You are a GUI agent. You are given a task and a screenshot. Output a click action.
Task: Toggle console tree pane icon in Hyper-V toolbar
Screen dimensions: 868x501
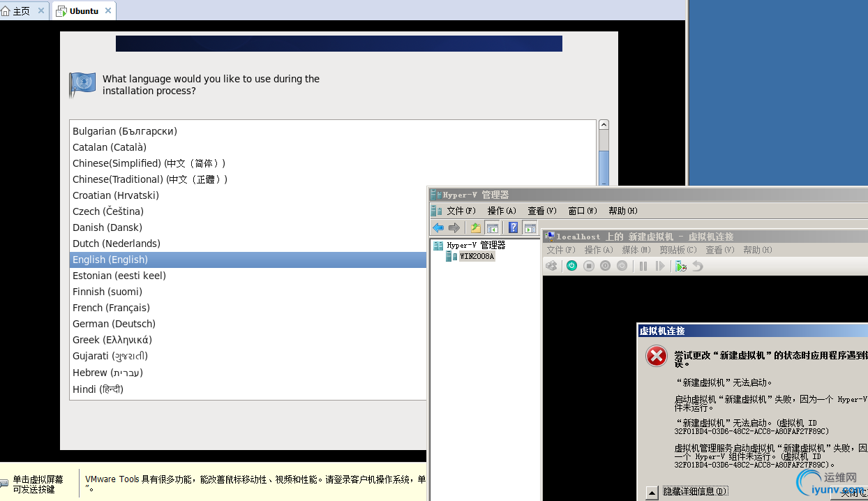point(493,227)
